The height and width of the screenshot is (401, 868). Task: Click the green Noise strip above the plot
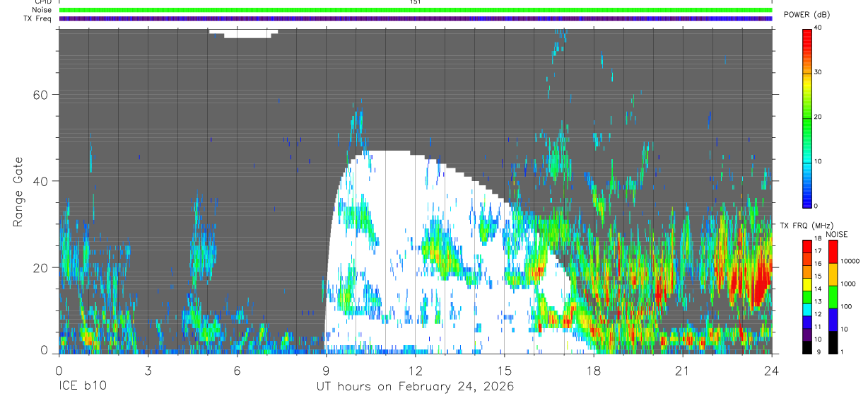[416, 10]
